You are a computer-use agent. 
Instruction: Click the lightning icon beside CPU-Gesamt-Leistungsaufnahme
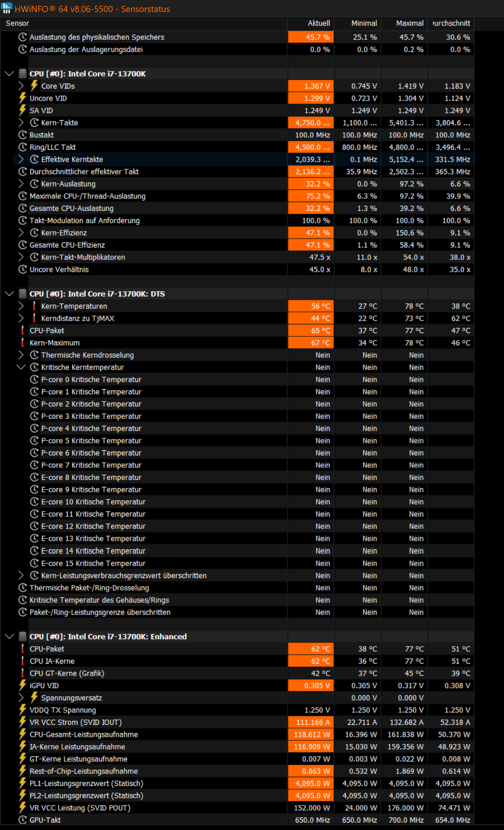tap(22, 734)
